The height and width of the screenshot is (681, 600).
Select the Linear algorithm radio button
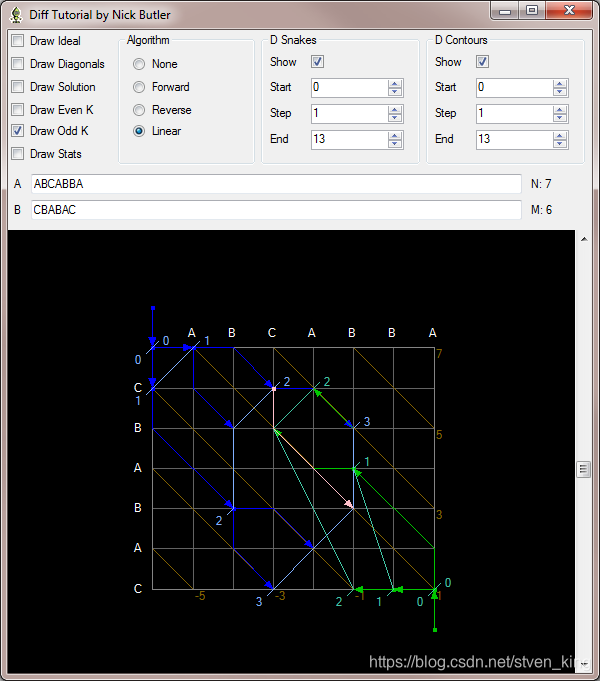click(139, 131)
